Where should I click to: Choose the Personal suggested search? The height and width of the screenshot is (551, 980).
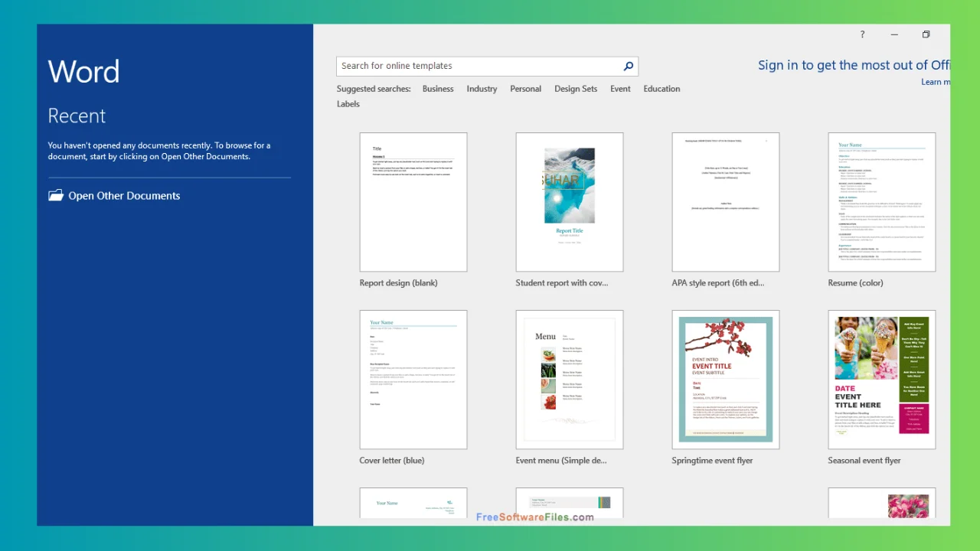(526, 89)
